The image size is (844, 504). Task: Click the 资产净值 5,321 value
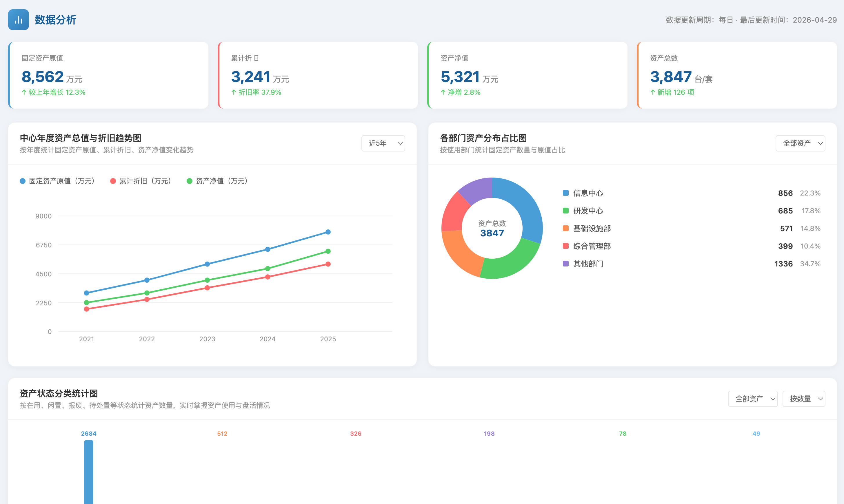pyautogui.click(x=460, y=77)
